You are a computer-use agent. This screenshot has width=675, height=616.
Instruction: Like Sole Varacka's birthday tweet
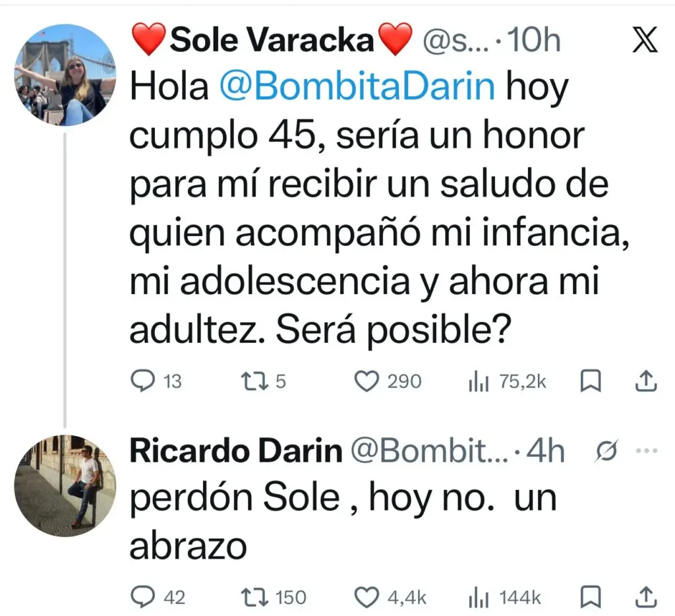coord(367,381)
